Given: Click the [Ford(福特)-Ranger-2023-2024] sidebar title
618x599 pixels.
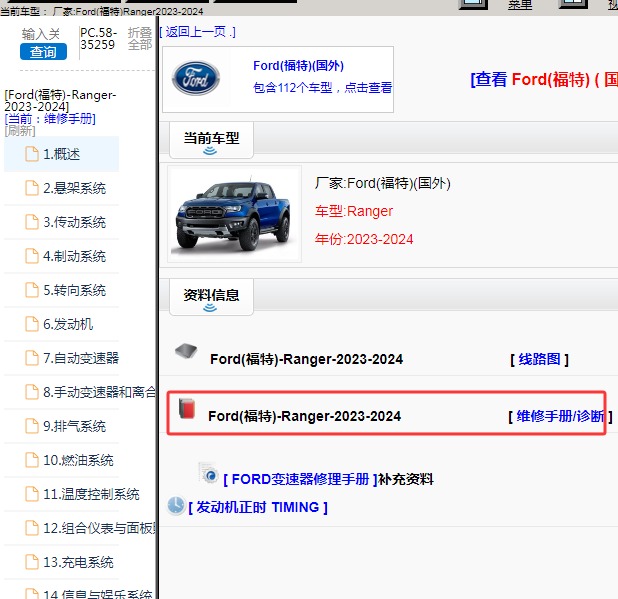Looking at the screenshot, I should point(60,101).
